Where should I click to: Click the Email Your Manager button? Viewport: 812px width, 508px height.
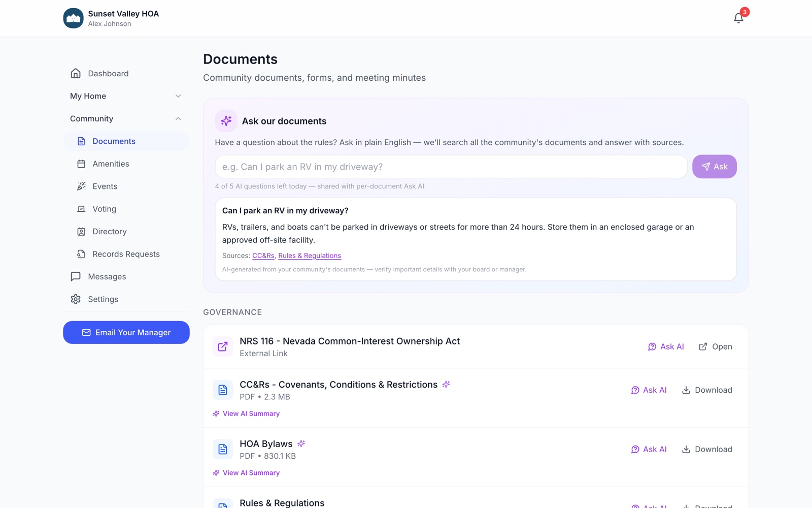[x=126, y=332]
